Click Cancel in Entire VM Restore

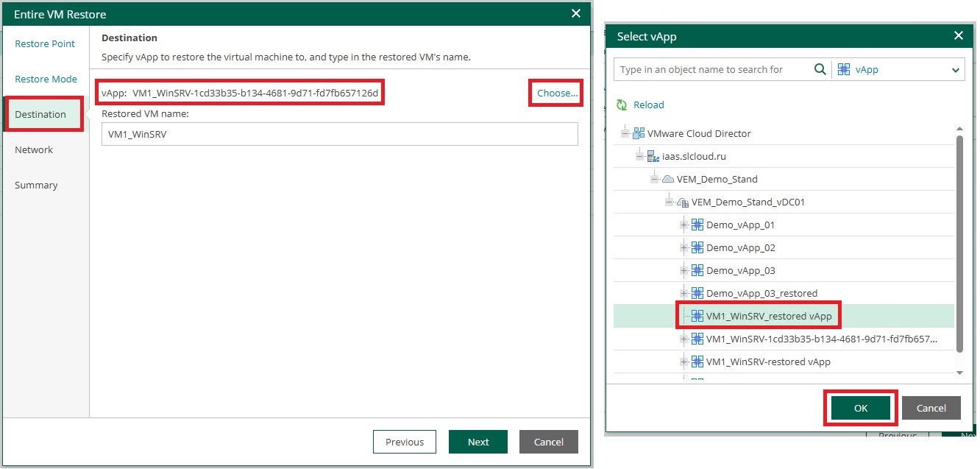point(549,442)
